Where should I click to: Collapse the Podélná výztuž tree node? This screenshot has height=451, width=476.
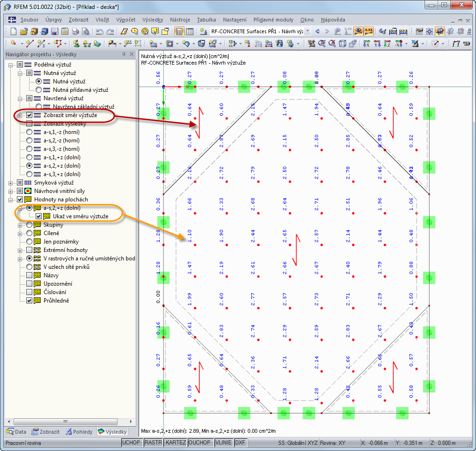(11, 65)
